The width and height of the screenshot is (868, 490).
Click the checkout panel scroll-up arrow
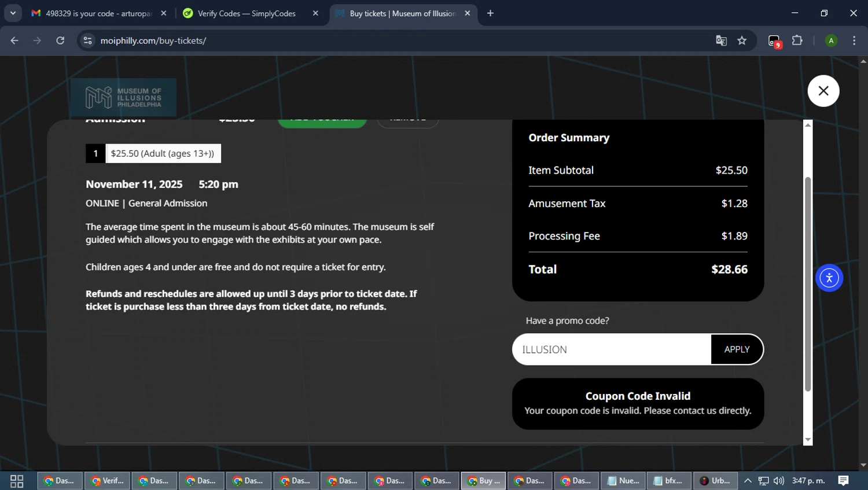click(808, 124)
